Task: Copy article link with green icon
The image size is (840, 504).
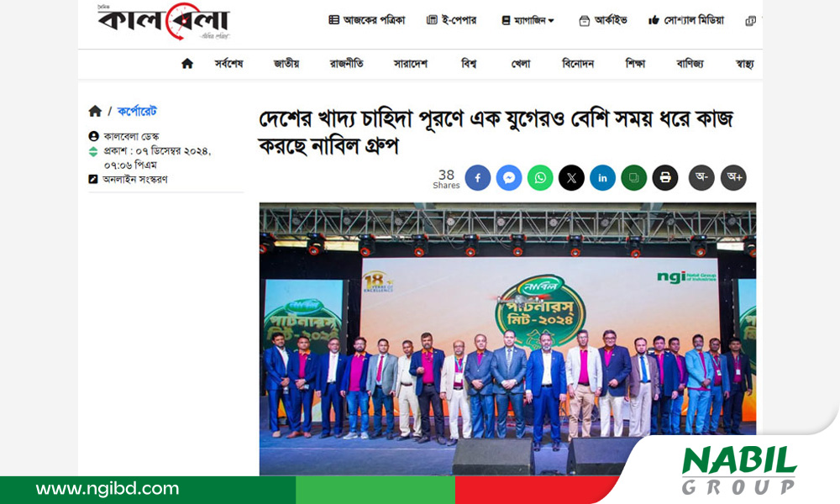Action: point(633,178)
